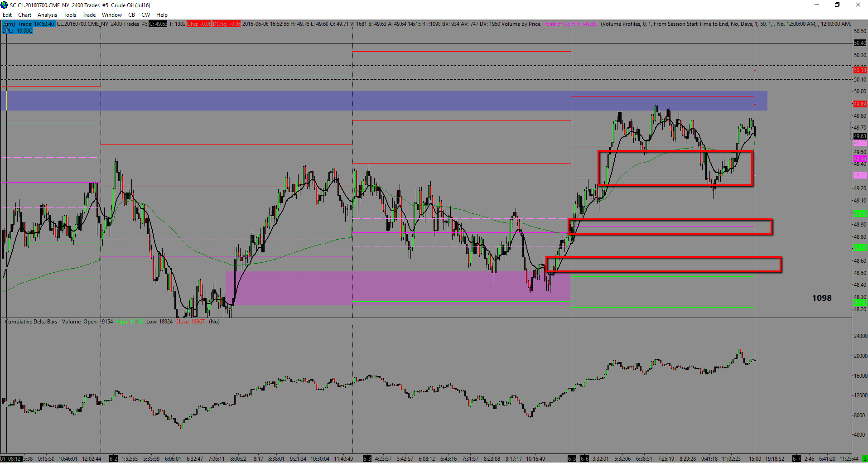Click the 'Cumulative Delta Bars - Volume' study title
This screenshot has width=868, height=463.
(43, 322)
